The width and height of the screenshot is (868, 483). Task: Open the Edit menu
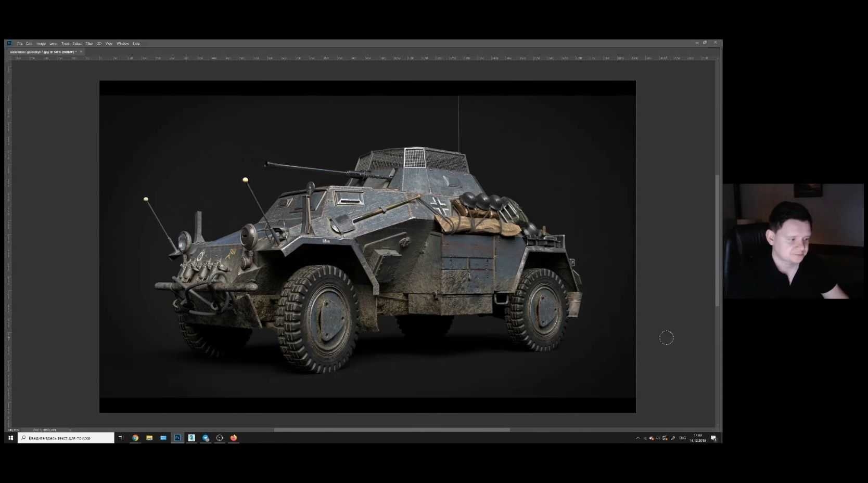point(29,44)
